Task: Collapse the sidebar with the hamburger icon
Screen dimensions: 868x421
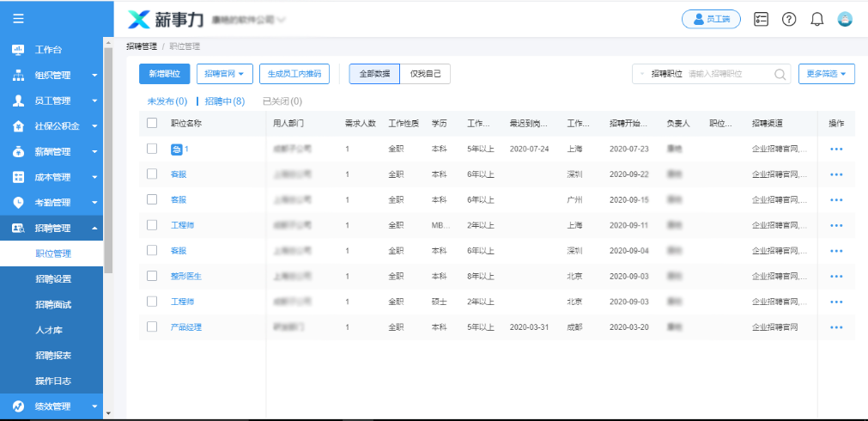Action: point(18,18)
